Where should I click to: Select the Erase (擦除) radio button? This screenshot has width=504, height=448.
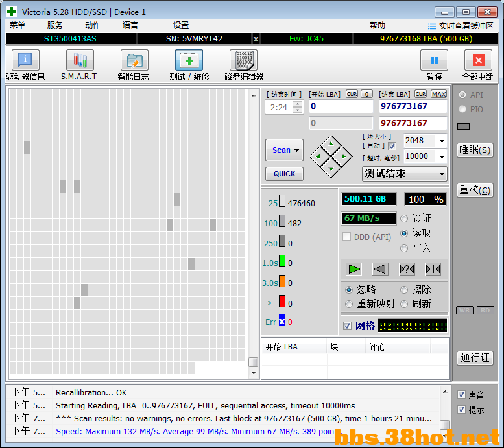pyautogui.click(x=404, y=290)
